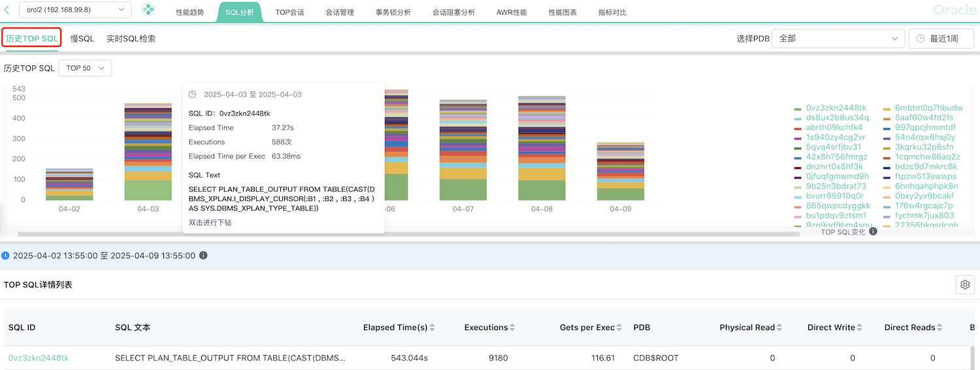
Task: Select the SQL分析 tab
Action: point(239,12)
